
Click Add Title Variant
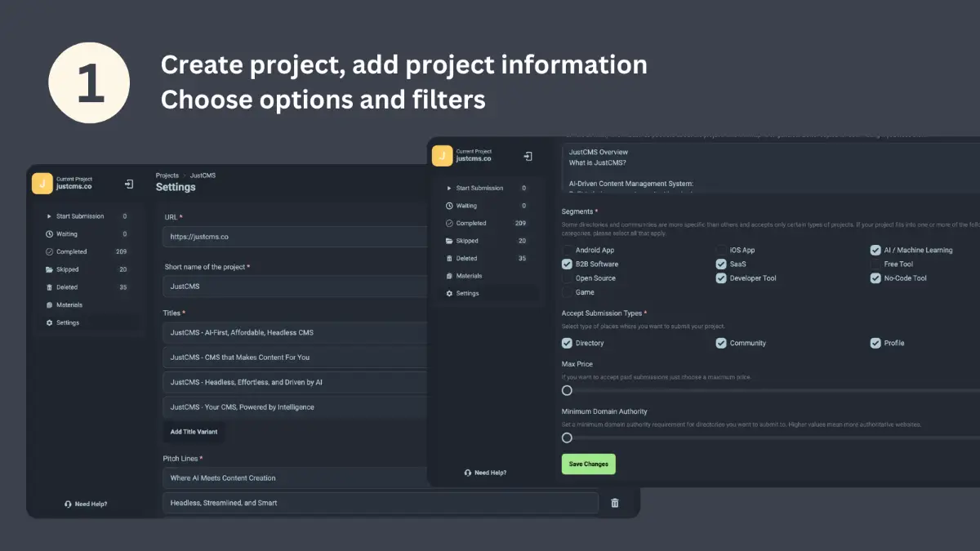194,431
